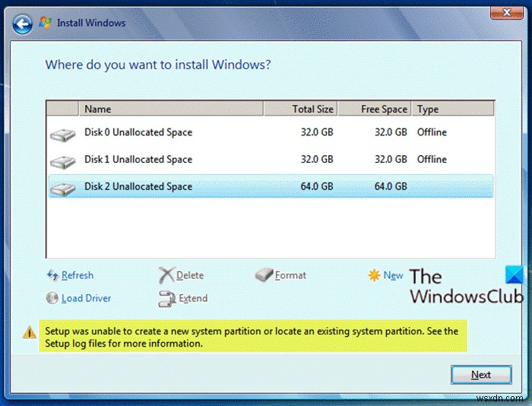Click the yellow warning triangle icon
The image size is (532, 406).
30,332
